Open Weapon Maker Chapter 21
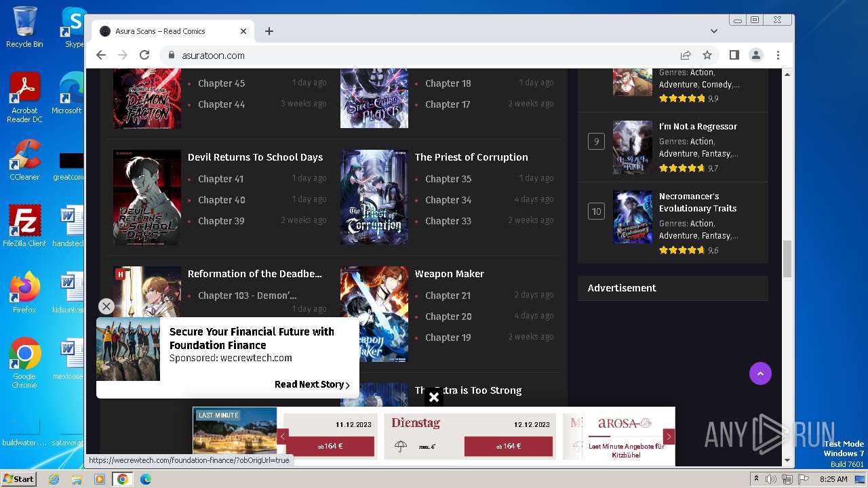Screen dimensions: 868x488 pos(448,296)
